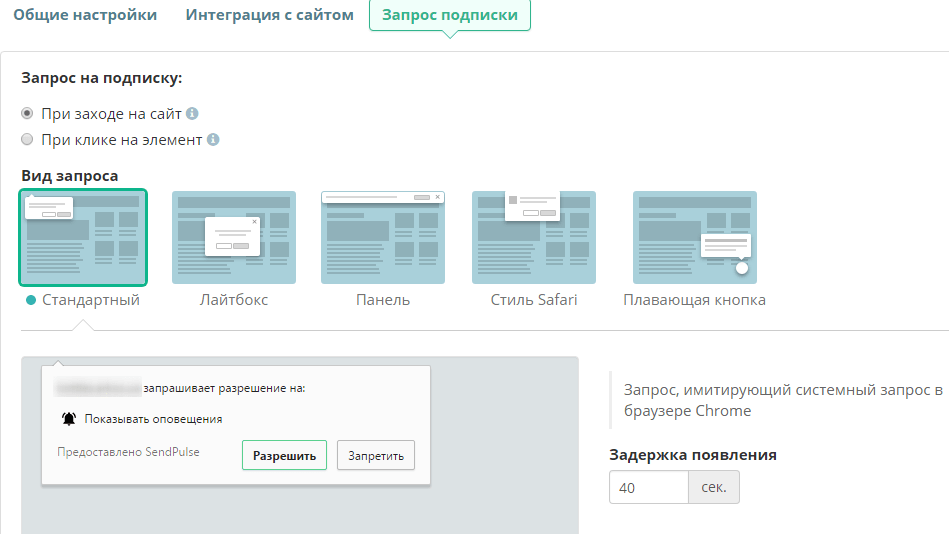This screenshot has height=534, width=949.
Task: Select the "Стандартный" request style thumbnail
Action: (x=83, y=238)
